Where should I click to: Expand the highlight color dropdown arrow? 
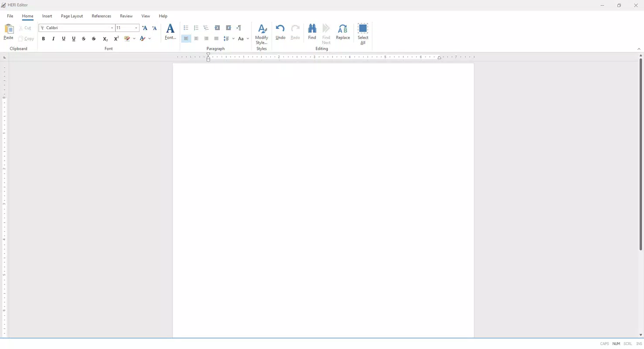tap(134, 39)
